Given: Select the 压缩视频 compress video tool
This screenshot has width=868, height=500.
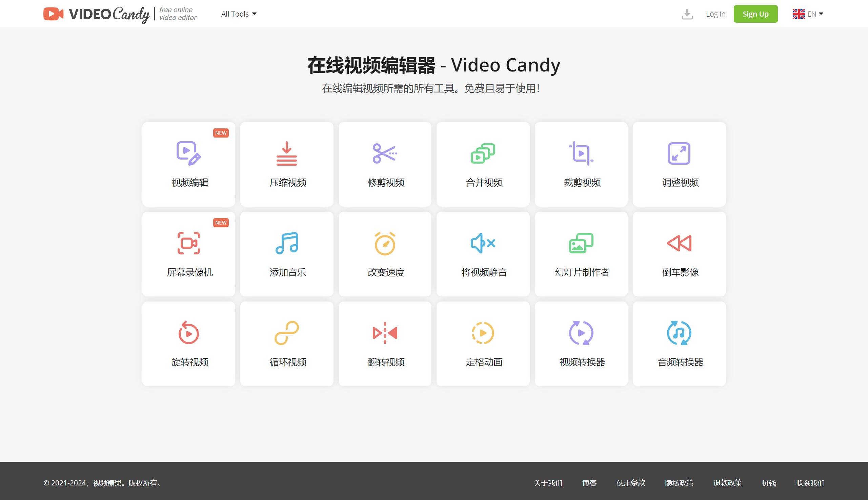Looking at the screenshot, I should [x=287, y=164].
